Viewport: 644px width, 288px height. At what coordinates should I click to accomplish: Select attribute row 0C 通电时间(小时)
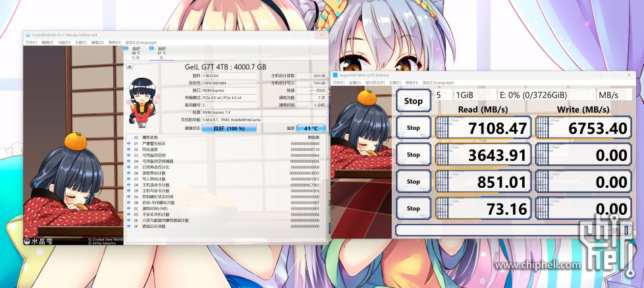tap(226, 209)
